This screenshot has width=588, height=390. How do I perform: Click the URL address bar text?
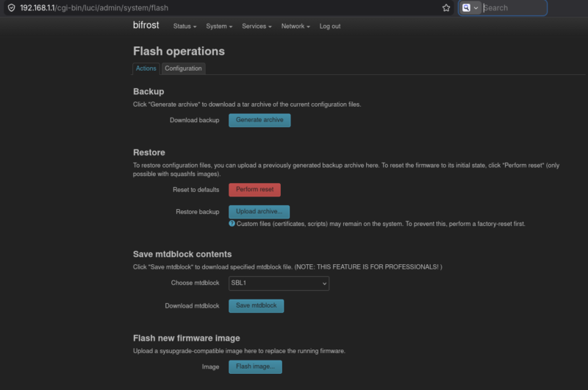coord(94,8)
